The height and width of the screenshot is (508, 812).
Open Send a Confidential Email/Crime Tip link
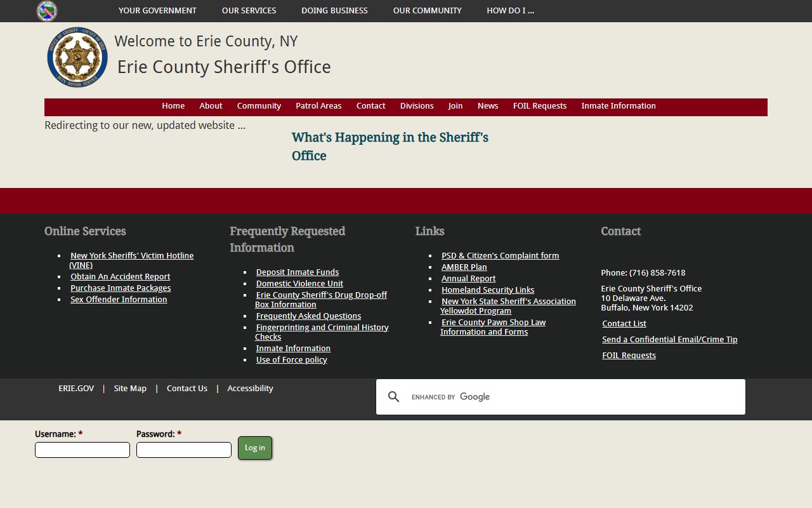(670, 340)
